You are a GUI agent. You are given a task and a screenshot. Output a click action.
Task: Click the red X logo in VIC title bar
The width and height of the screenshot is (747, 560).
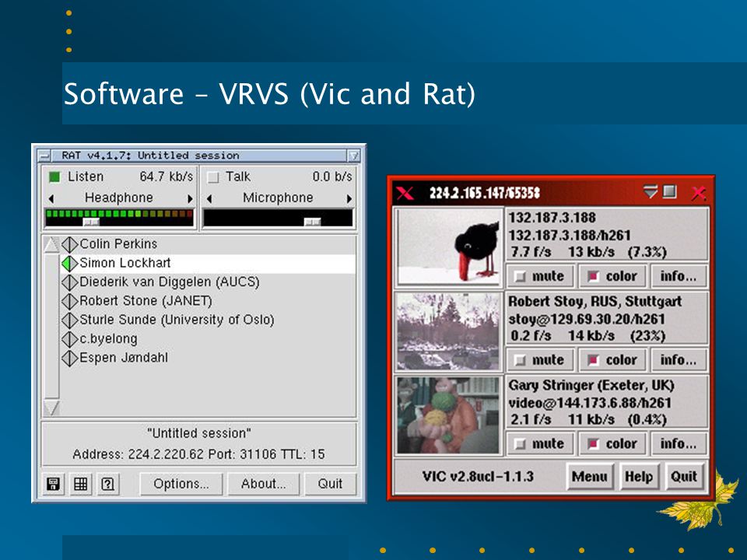[405, 193]
